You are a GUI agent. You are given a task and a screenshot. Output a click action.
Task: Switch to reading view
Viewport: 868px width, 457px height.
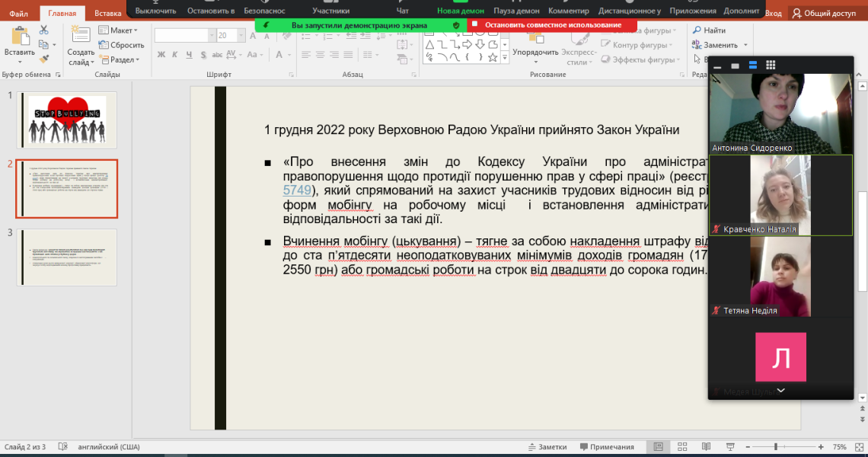(x=706, y=446)
